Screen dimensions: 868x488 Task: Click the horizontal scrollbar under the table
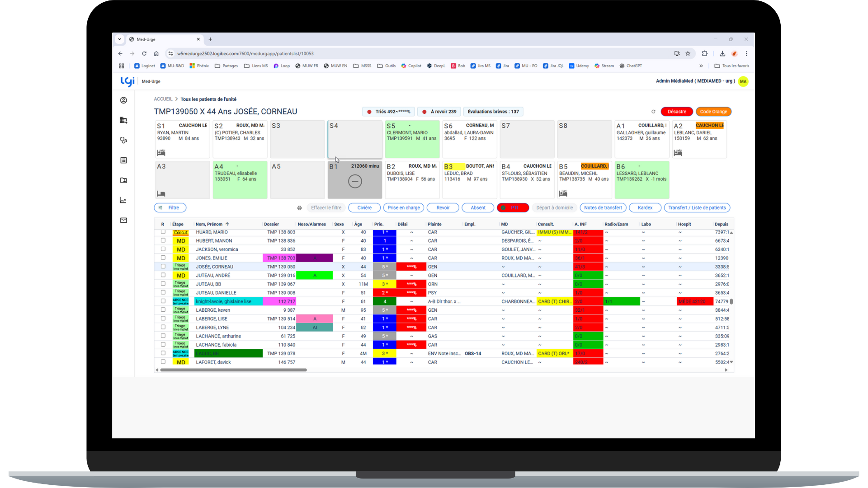point(233,370)
